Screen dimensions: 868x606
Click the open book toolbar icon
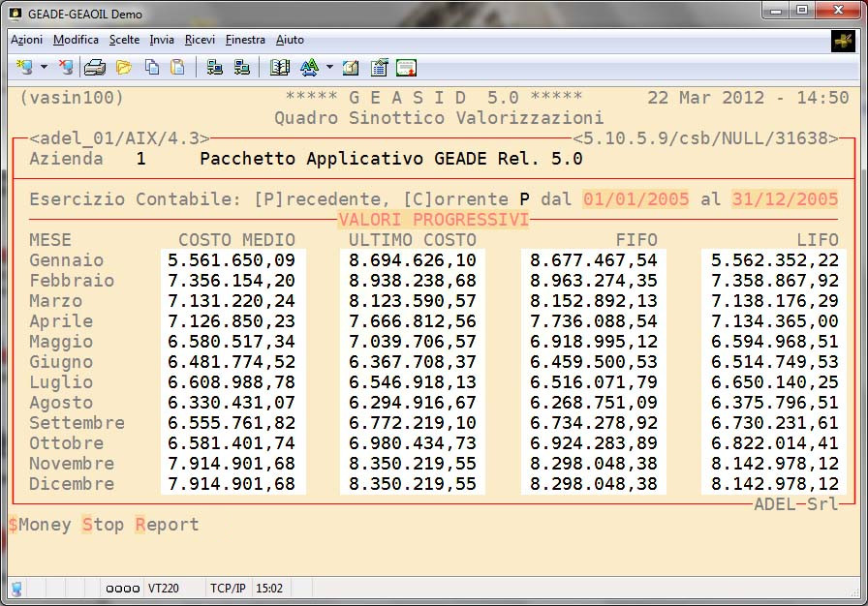[280, 67]
